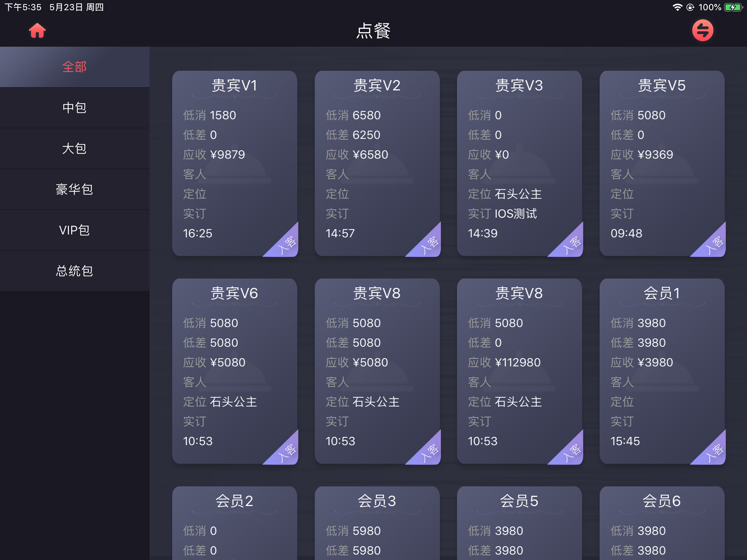The height and width of the screenshot is (560, 747).
Task: Tap the 入客 corner badge on 会员1
Action: (x=713, y=452)
